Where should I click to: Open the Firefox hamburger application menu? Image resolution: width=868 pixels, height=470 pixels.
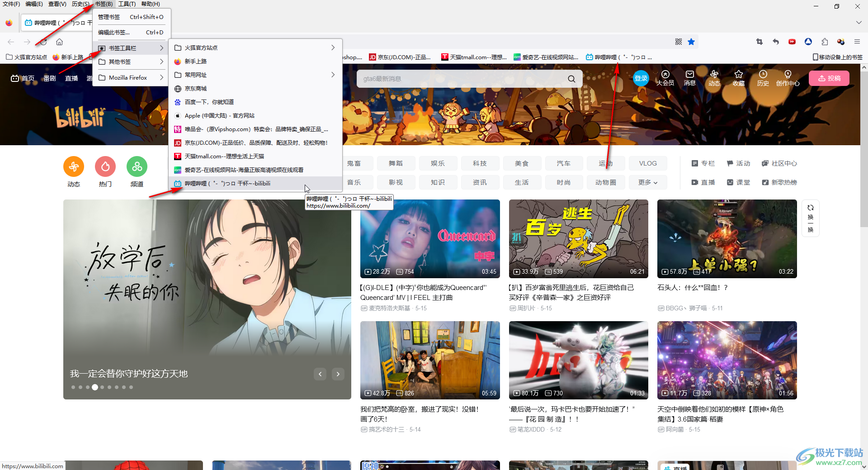(857, 42)
